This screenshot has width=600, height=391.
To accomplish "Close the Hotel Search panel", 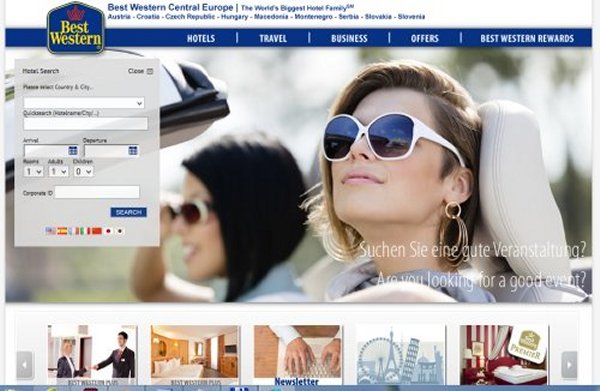I will pyautogui.click(x=140, y=71).
